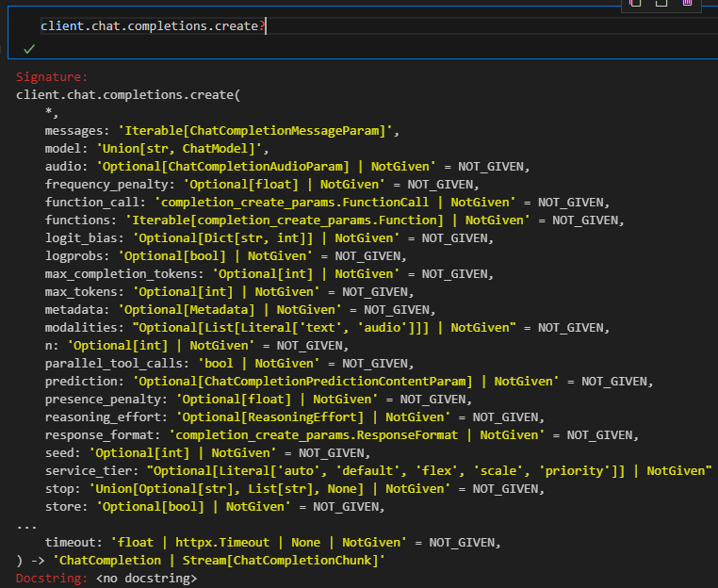Click the 'seed' parameter line
This screenshot has height=588, width=718.
(x=207, y=453)
